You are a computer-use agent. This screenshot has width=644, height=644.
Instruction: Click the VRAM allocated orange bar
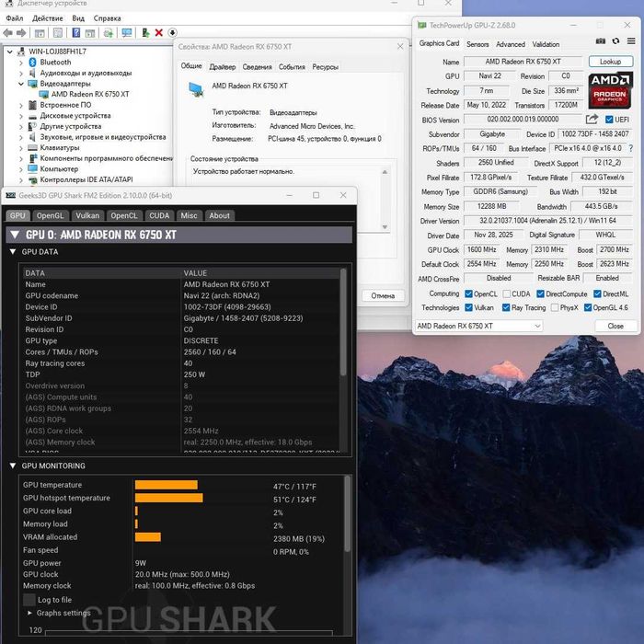(148, 537)
